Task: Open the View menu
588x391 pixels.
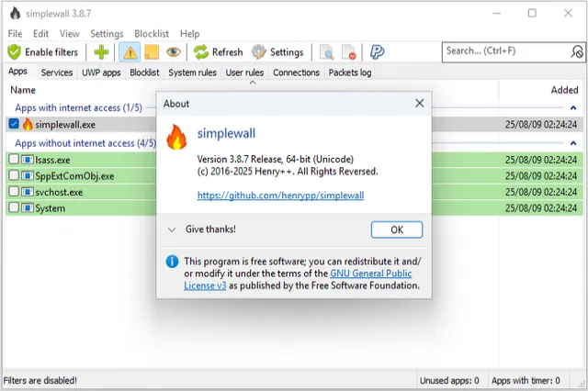Action: [70, 34]
